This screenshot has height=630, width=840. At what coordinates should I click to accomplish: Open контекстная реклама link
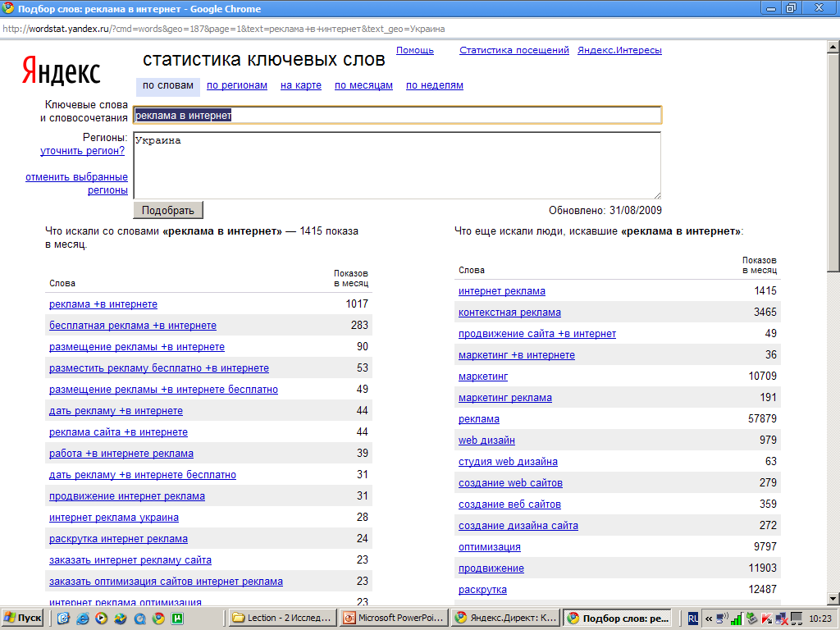pyautogui.click(x=509, y=313)
